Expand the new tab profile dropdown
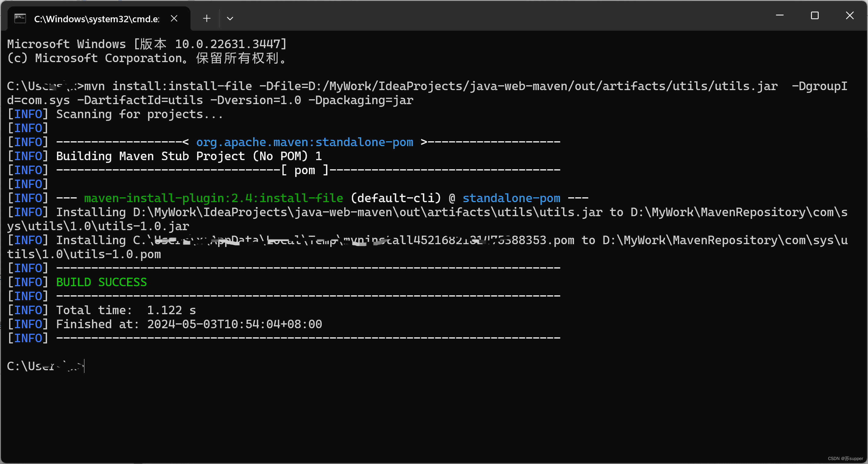The image size is (868, 464). [230, 19]
